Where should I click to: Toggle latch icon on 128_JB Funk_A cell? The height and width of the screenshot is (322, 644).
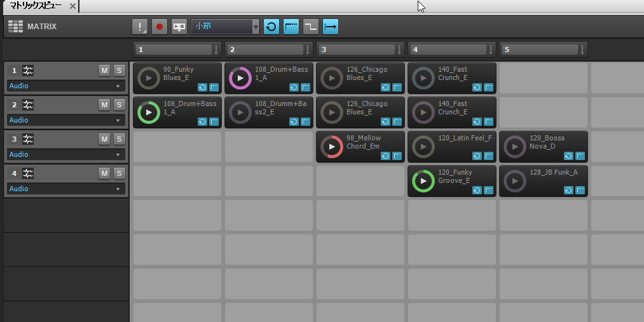coord(580,190)
